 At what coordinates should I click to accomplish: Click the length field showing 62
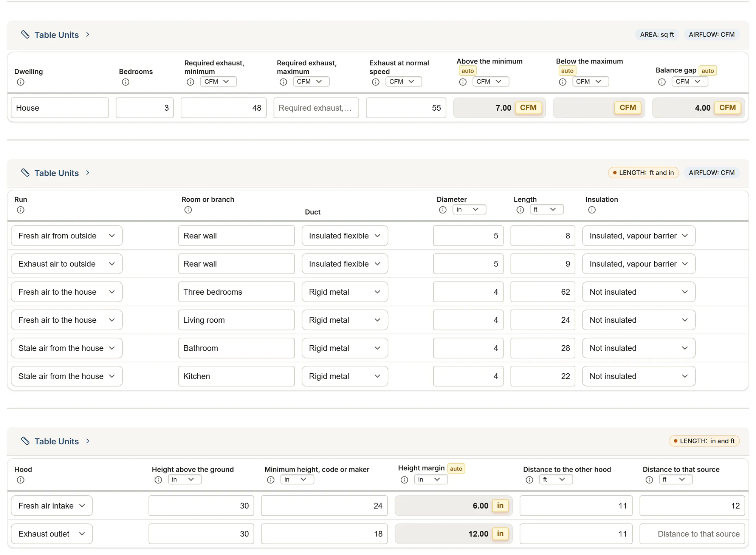pos(543,292)
